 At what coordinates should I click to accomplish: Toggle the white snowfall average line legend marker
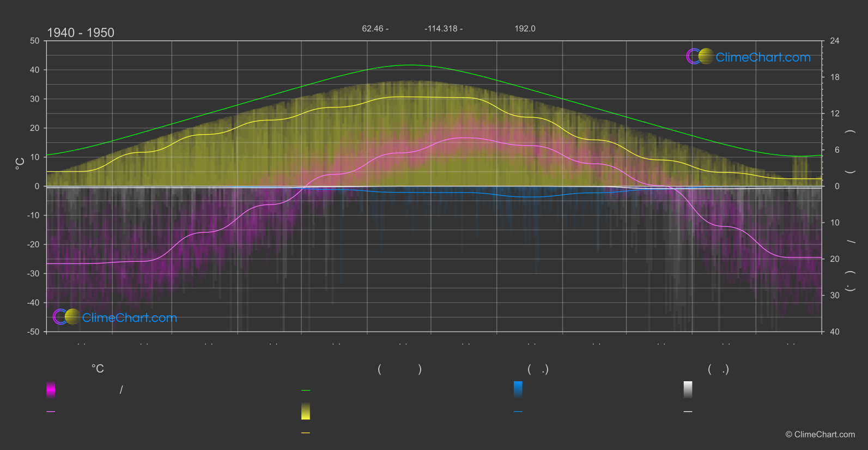click(688, 412)
